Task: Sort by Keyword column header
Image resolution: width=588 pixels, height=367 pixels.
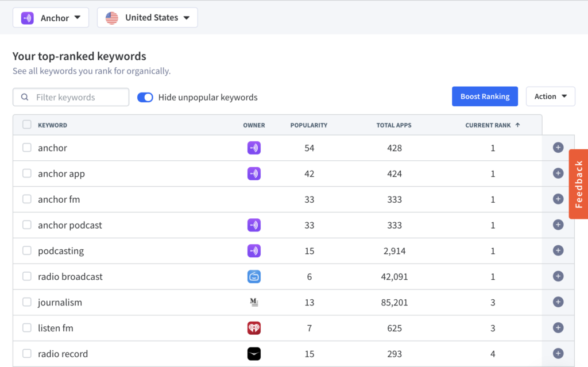Action: 52,125
